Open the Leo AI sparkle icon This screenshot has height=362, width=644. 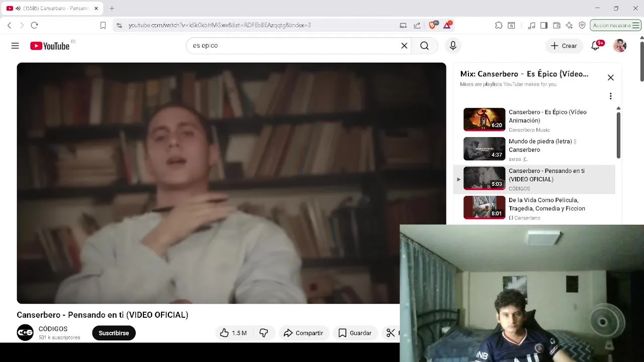pyautogui.click(x=569, y=25)
